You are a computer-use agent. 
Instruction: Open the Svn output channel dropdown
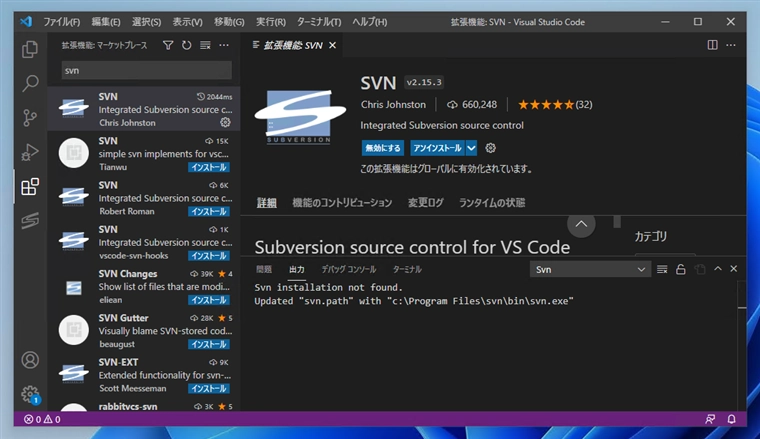(x=590, y=269)
